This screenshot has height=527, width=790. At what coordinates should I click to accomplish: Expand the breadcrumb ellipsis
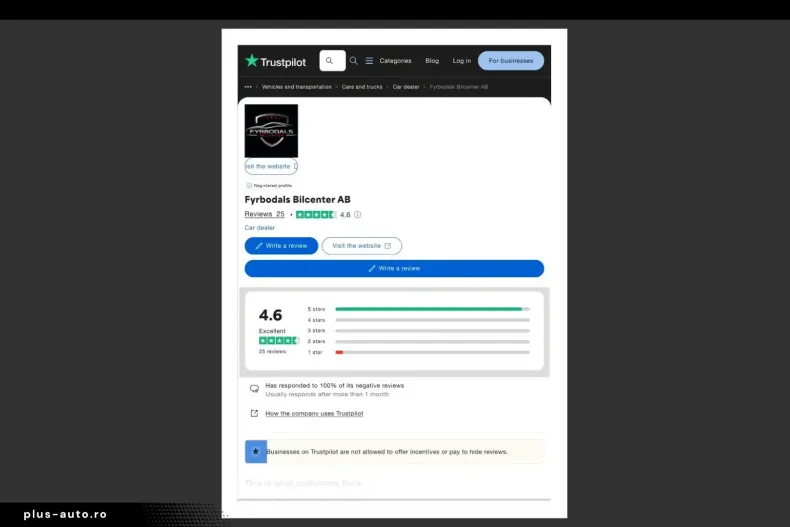pyautogui.click(x=248, y=87)
